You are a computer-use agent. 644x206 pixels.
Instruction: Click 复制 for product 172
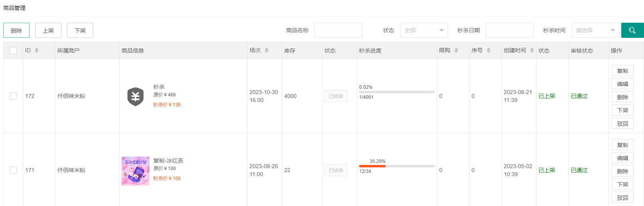(x=622, y=71)
